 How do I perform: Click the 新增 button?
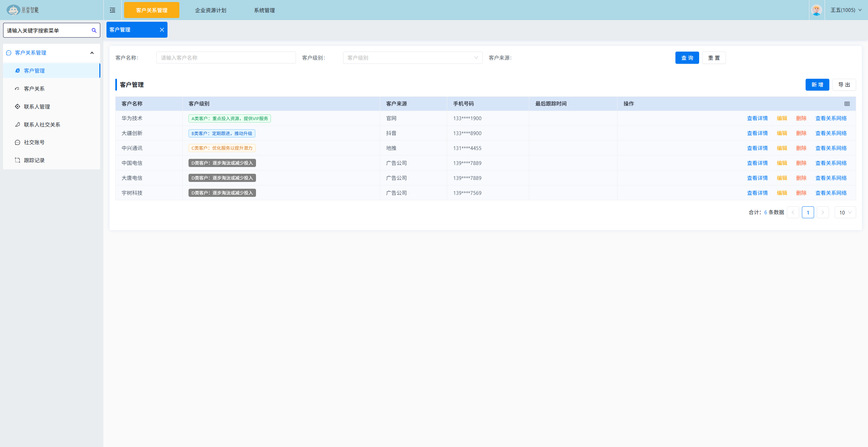point(817,85)
